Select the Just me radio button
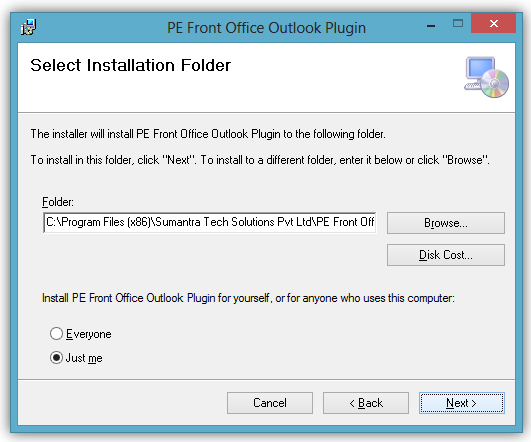 pyautogui.click(x=56, y=358)
